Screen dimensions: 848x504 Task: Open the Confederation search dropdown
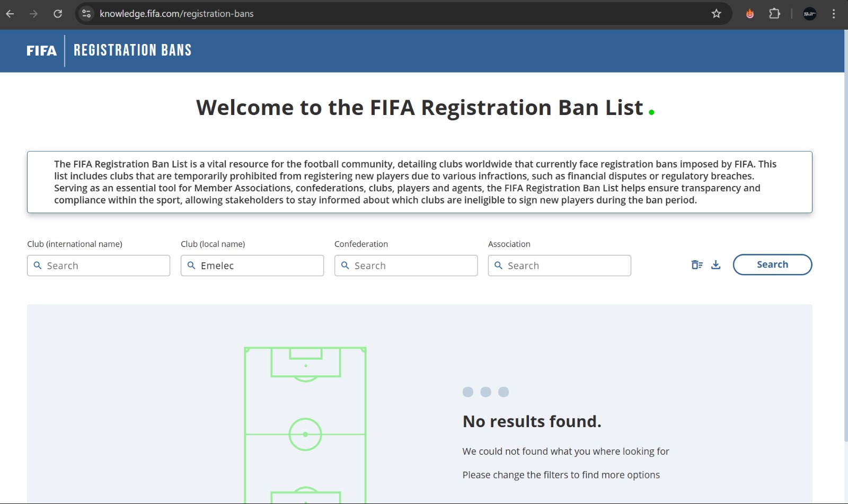click(x=406, y=266)
